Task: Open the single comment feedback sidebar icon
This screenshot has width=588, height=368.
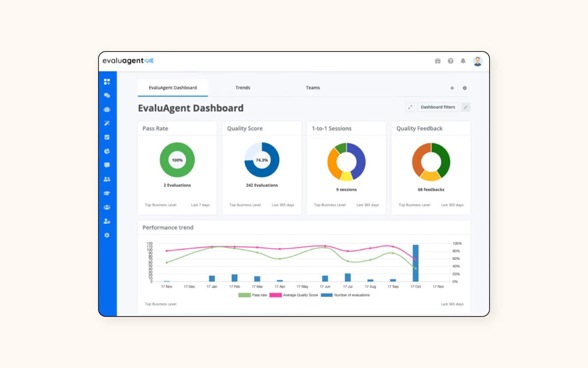Action: pyautogui.click(x=107, y=165)
